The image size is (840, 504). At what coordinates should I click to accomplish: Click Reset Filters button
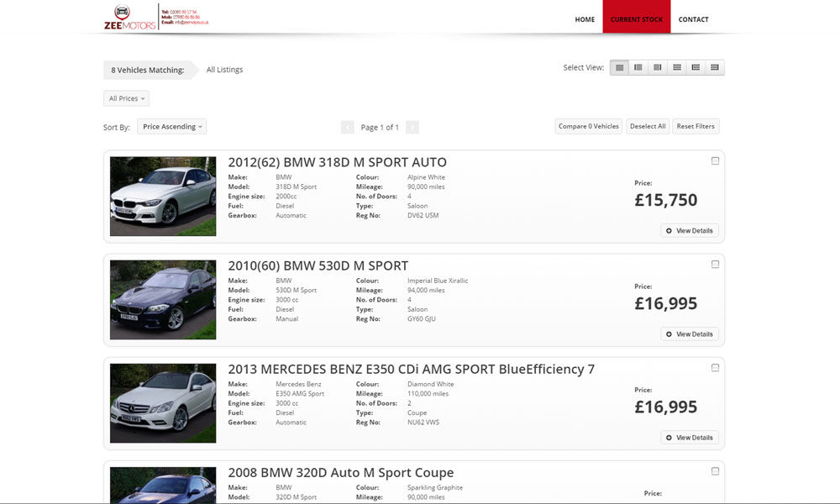point(696,126)
